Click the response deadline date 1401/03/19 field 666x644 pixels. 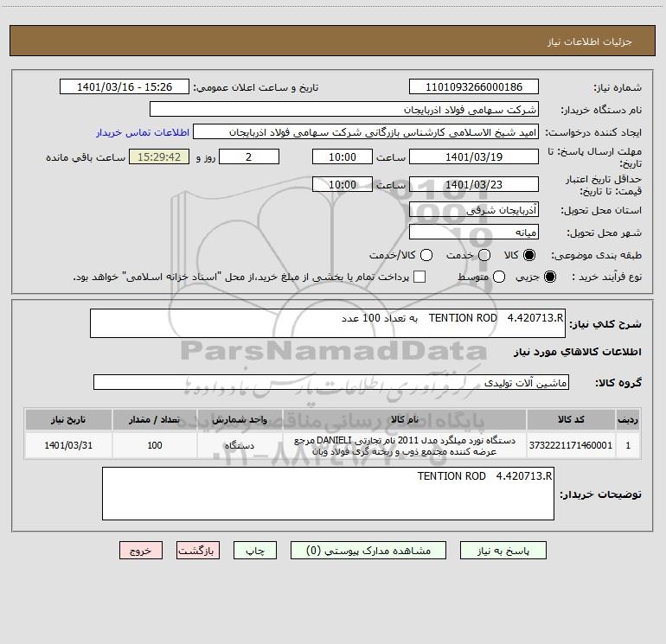tap(474, 156)
